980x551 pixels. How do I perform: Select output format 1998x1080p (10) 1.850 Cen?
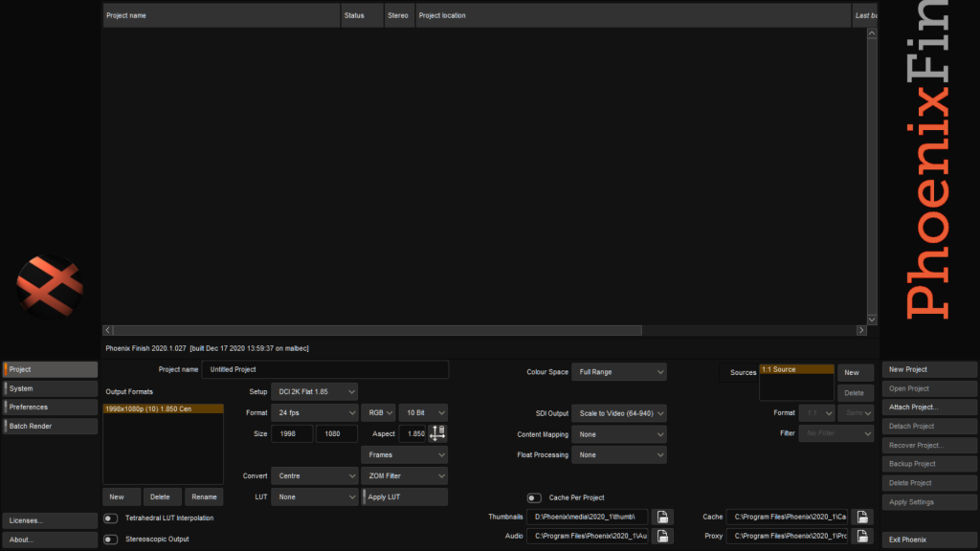163,408
